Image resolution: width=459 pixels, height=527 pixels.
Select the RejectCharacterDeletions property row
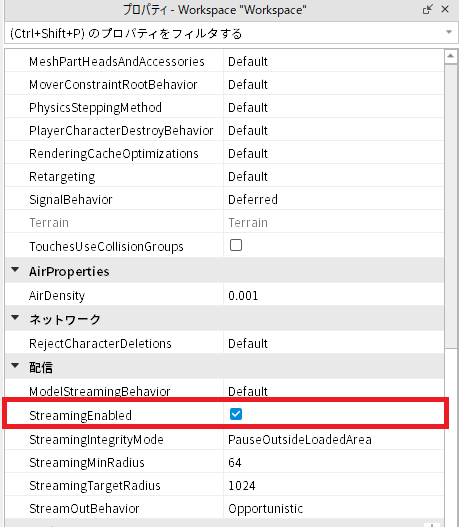[x=224, y=343]
